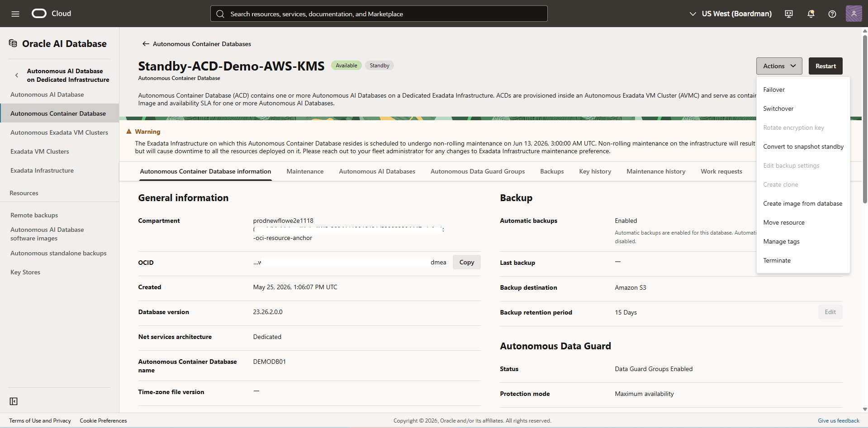868x428 pixels.
Task: Select Create image from database
Action: (x=803, y=203)
